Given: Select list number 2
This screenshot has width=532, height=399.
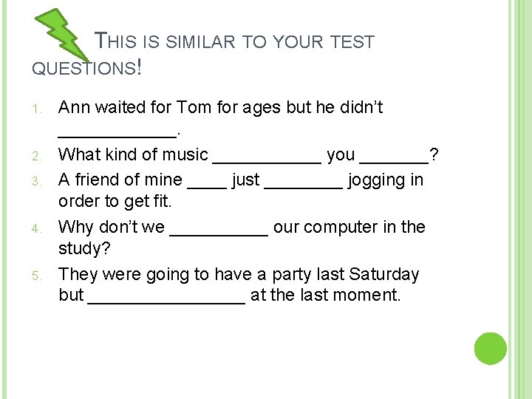Looking at the screenshot, I should point(37,157).
